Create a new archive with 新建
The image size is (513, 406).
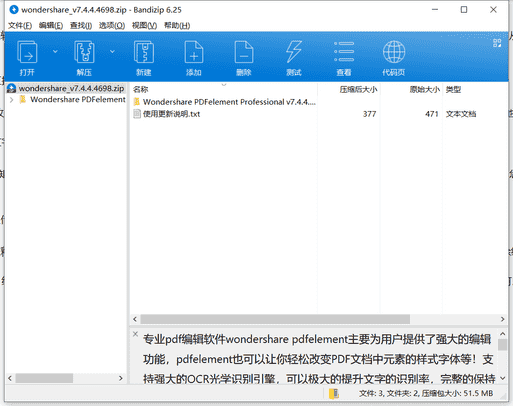(144, 57)
